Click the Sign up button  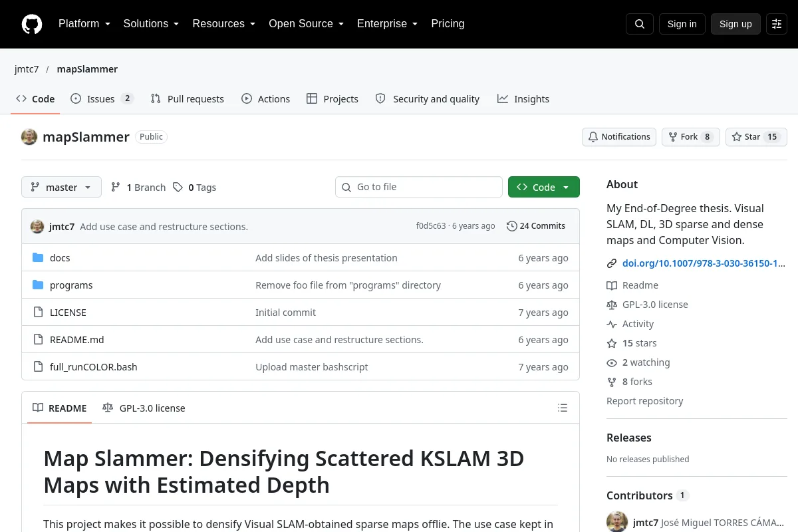(735, 24)
